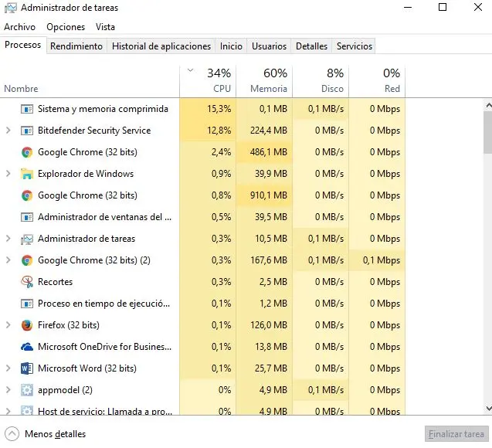Click the Bitdefender Security Service icon
Viewport: 492px width, 448px height.
[27, 131]
